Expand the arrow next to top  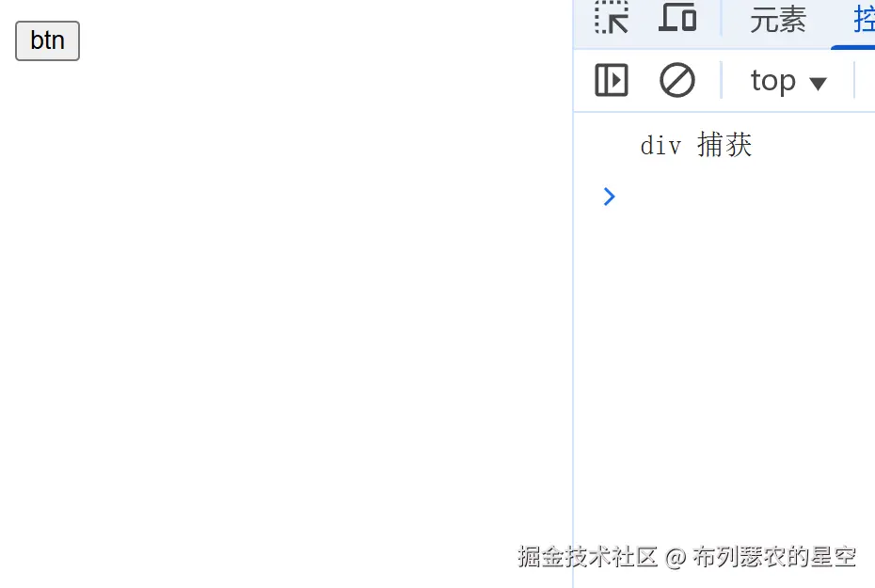pyautogui.click(x=819, y=84)
